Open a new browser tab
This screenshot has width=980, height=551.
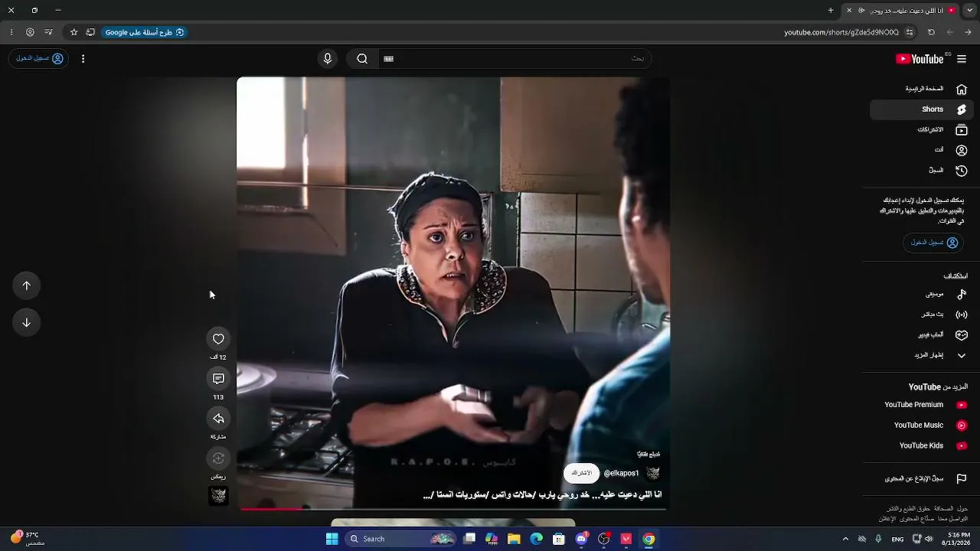pos(831,10)
